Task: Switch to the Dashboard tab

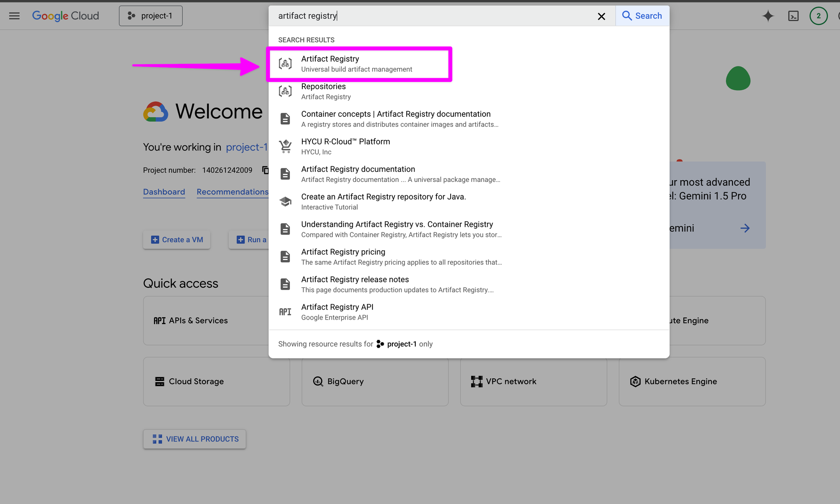Action: [x=164, y=192]
